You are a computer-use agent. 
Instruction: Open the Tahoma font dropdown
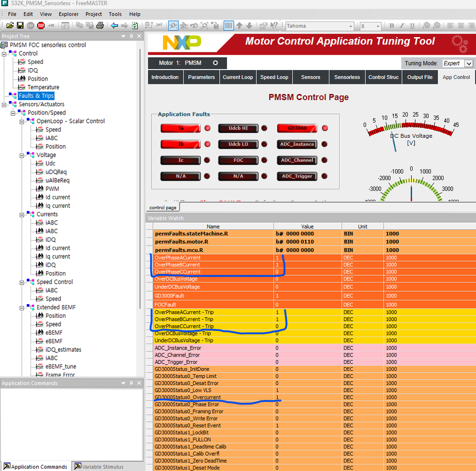[351, 26]
